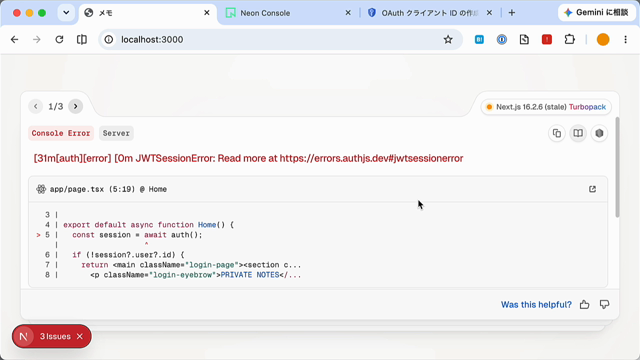Viewport: 640px width, 360px height.
Task: Open error documentation book icon
Action: tap(578, 133)
